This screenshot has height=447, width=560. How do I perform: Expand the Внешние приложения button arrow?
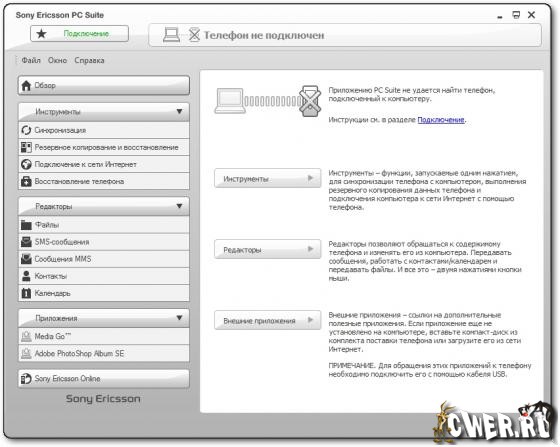coord(311,320)
